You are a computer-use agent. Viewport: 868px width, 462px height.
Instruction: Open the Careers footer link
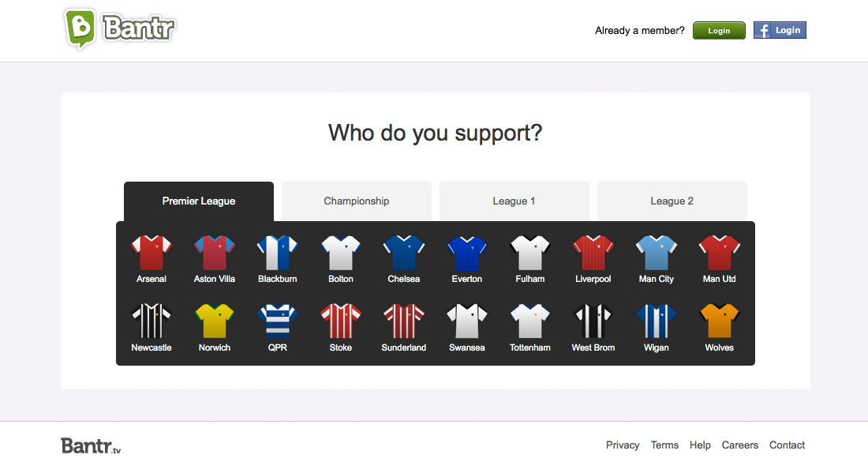click(x=739, y=445)
